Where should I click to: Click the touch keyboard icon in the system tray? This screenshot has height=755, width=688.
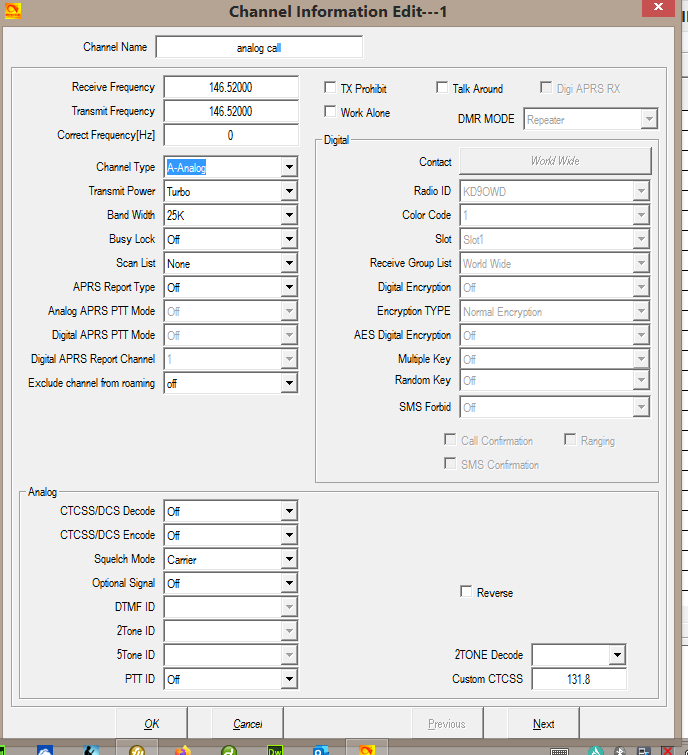tap(559, 750)
